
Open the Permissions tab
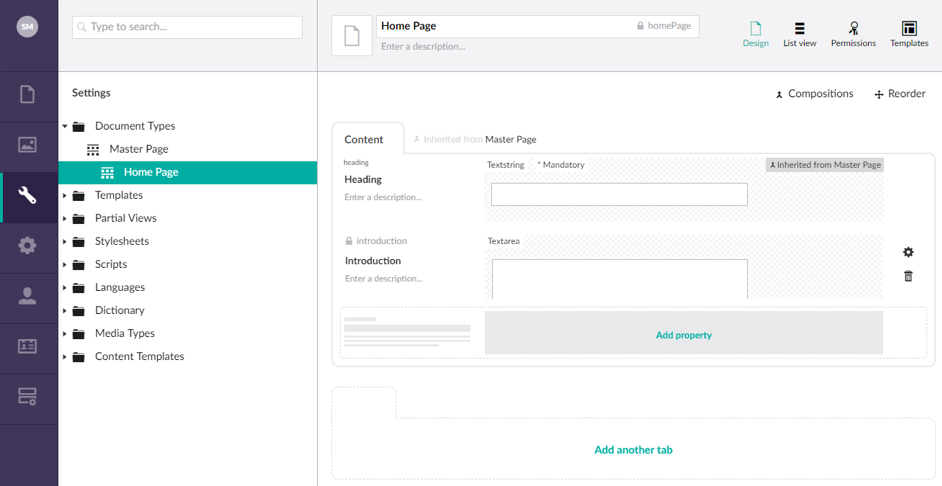[x=853, y=34]
